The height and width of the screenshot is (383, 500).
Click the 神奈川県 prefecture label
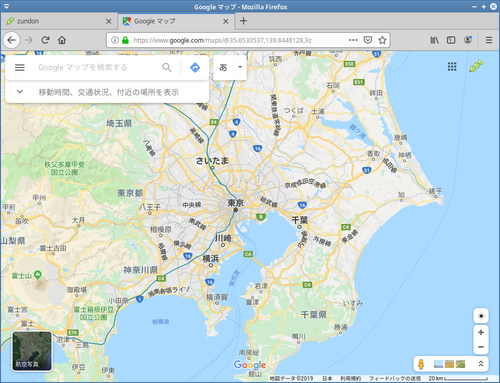tap(140, 270)
